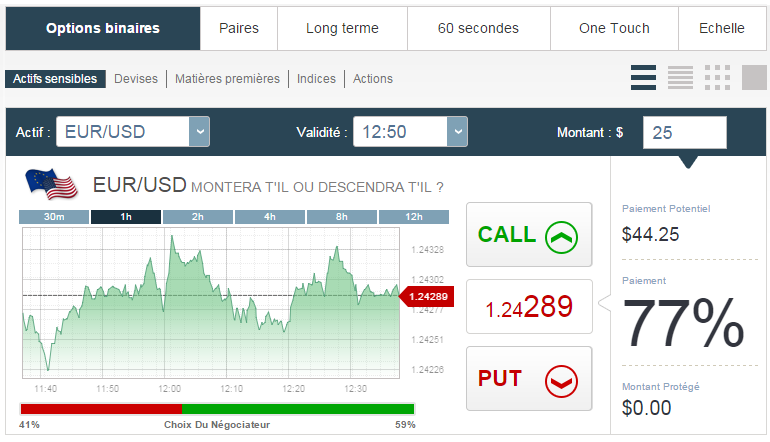770x442 pixels.
Task: Click the $0.00 Montant Protégé value
Action: [646, 408]
